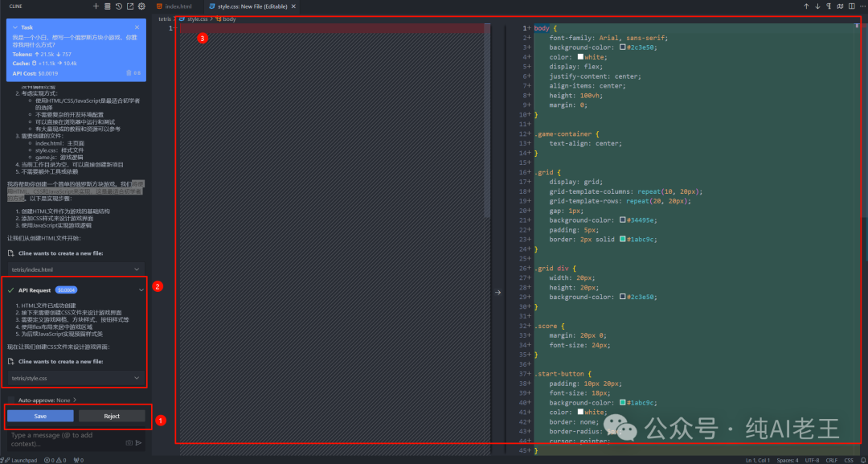Click the camera icon in message box
The height and width of the screenshot is (464, 868).
click(129, 442)
